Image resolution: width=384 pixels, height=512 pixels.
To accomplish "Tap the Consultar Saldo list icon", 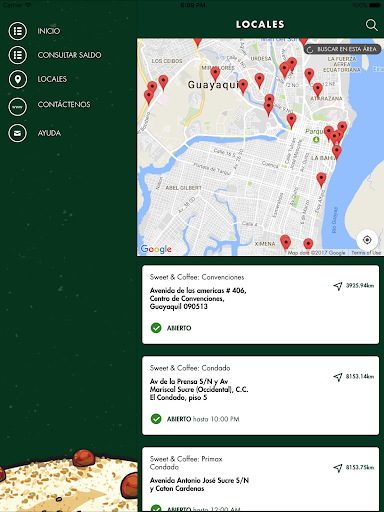I will click(17, 55).
